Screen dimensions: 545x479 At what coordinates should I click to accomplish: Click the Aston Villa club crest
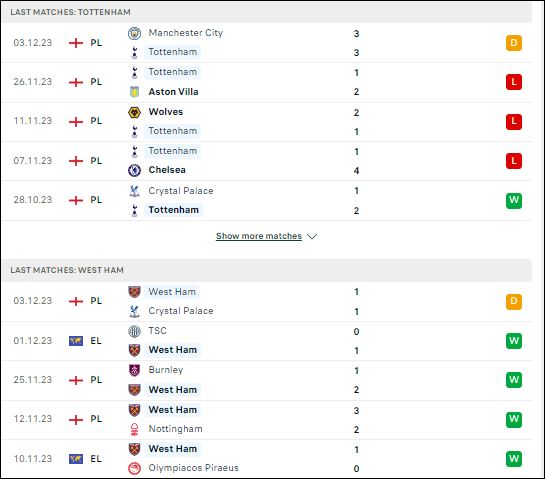pyautogui.click(x=134, y=92)
